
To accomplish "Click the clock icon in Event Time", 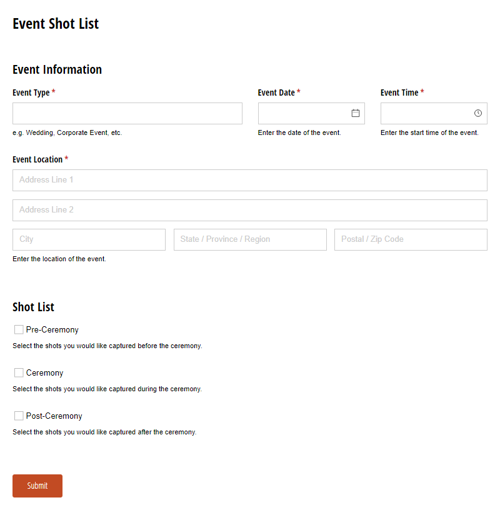I will (x=478, y=113).
